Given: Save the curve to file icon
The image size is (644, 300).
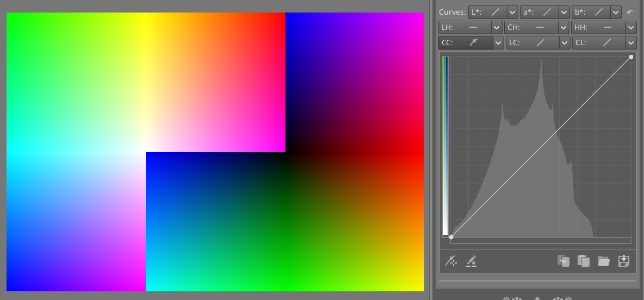Looking at the screenshot, I should click(x=623, y=261).
